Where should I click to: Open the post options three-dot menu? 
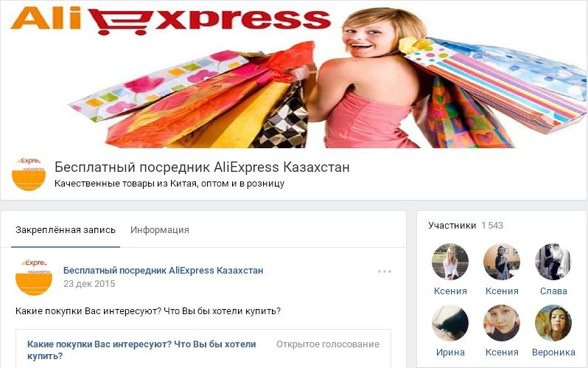coord(385,271)
